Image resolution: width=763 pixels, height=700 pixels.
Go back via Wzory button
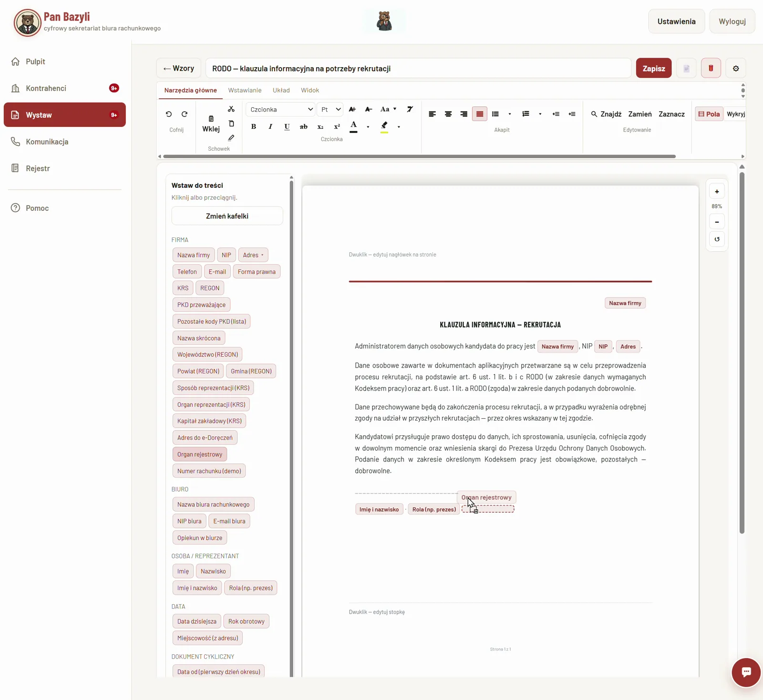179,68
